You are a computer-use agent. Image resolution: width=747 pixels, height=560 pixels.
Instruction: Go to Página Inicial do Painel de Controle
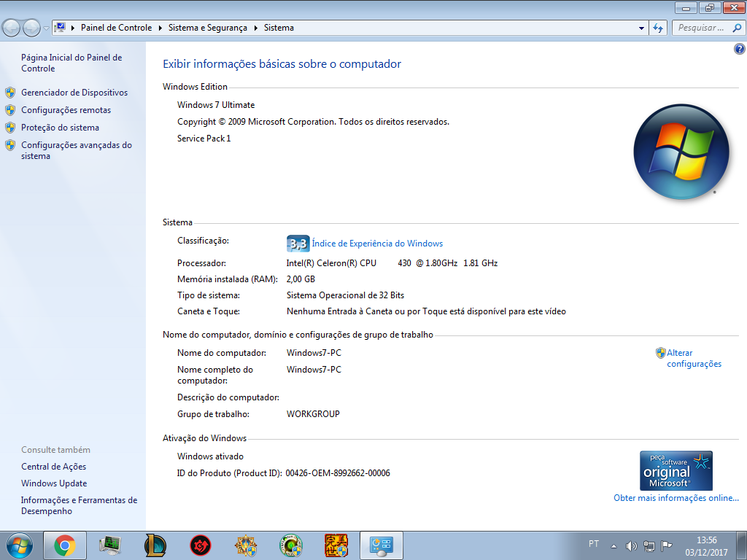pyautogui.click(x=71, y=63)
